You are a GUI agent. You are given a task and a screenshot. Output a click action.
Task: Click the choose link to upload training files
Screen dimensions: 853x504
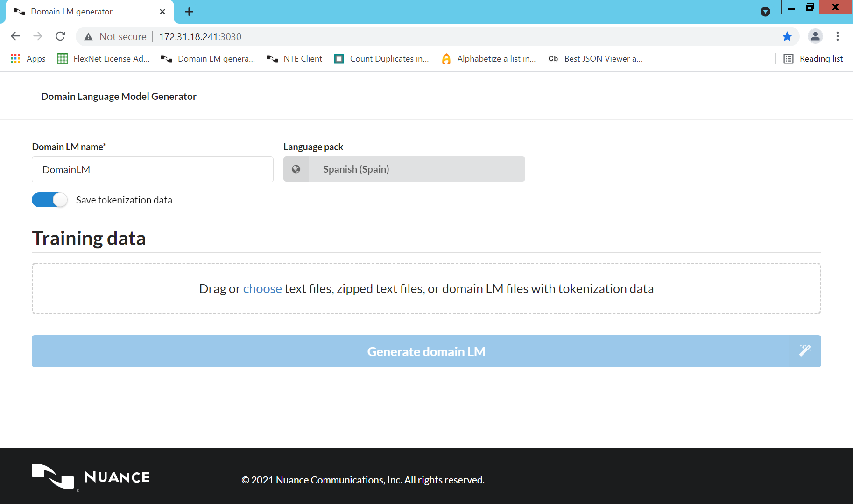pos(262,288)
